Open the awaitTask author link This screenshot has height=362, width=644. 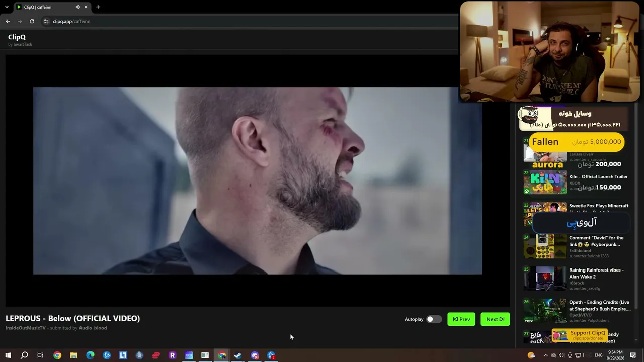click(x=23, y=44)
